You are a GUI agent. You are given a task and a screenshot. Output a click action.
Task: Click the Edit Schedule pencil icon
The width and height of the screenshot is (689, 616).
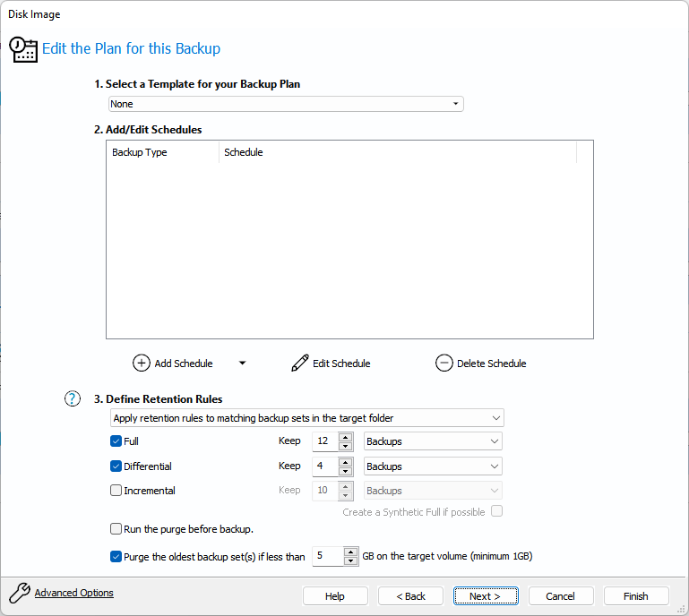300,364
